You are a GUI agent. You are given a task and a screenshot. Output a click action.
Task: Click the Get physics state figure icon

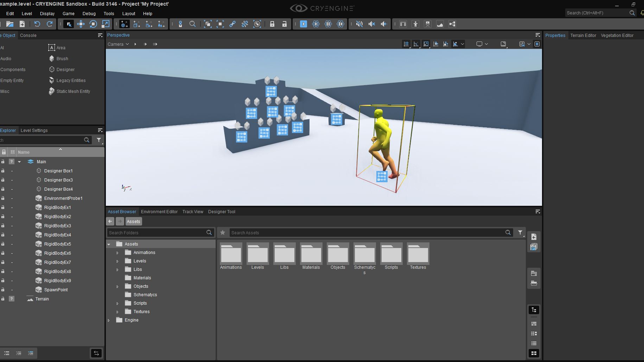click(415, 24)
